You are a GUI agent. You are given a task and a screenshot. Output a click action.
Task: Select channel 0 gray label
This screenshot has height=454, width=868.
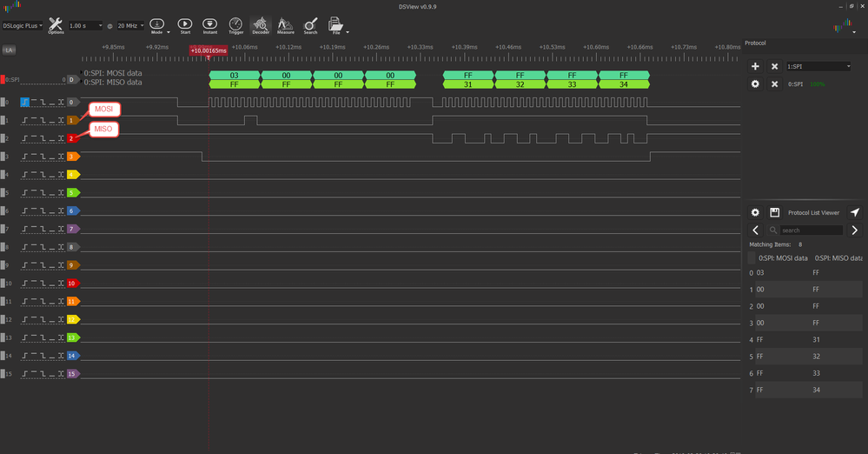(72, 102)
